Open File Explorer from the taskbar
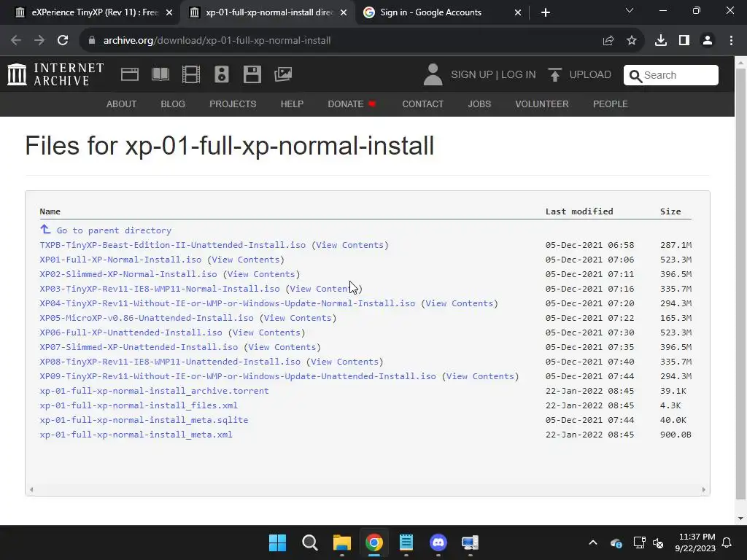747x560 pixels. (341, 542)
